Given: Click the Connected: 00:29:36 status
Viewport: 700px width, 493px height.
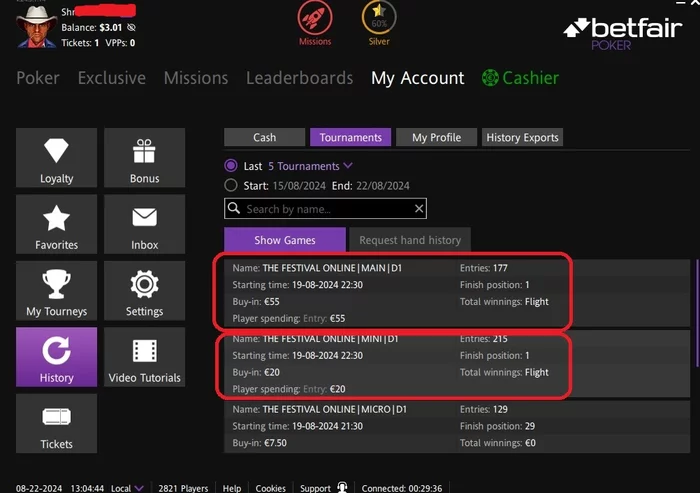Looking at the screenshot, I should (x=402, y=488).
